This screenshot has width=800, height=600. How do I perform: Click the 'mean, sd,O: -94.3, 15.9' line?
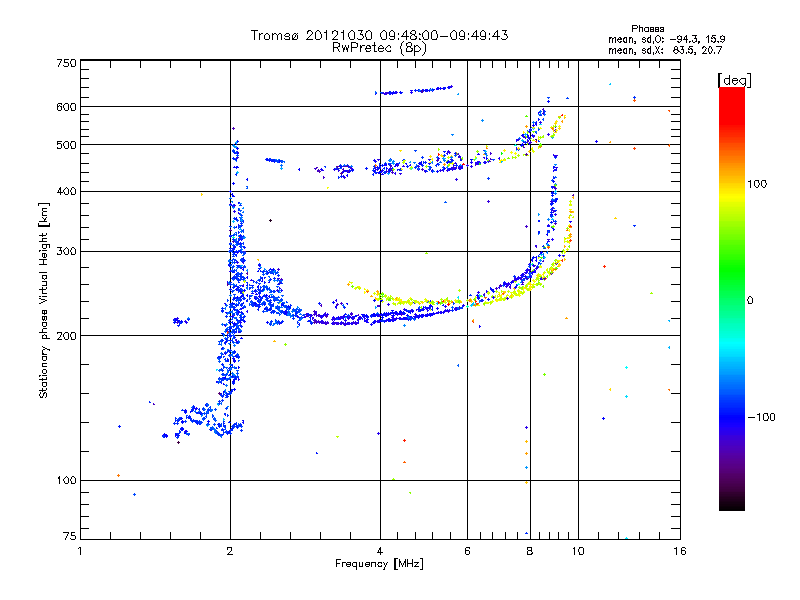point(666,39)
